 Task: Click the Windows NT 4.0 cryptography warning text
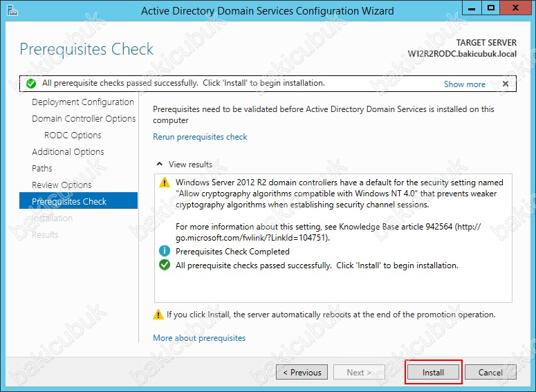click(339, 194)
